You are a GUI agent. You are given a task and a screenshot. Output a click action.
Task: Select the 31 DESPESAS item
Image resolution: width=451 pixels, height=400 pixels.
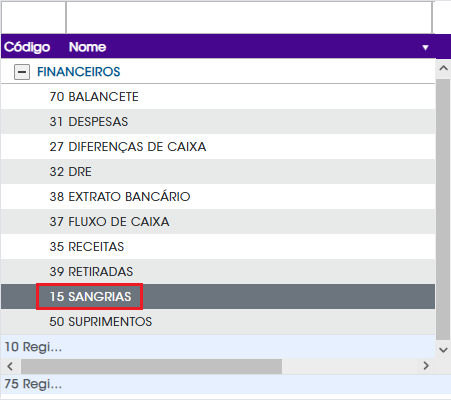click(x=218, y=122)
